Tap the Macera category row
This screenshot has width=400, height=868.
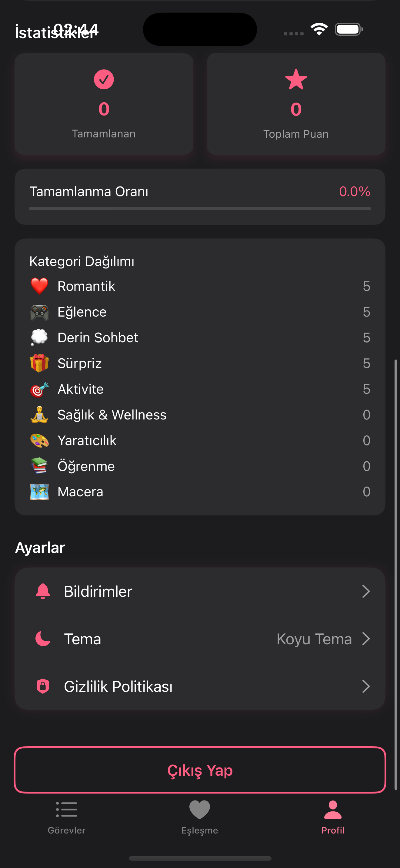(200, 492)
